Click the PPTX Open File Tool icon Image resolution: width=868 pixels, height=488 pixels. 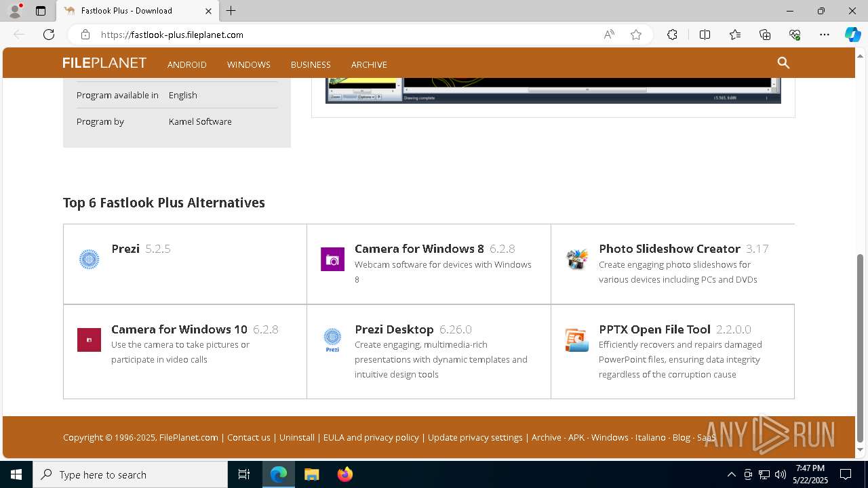pyautogui.click(x=576, y=340)
